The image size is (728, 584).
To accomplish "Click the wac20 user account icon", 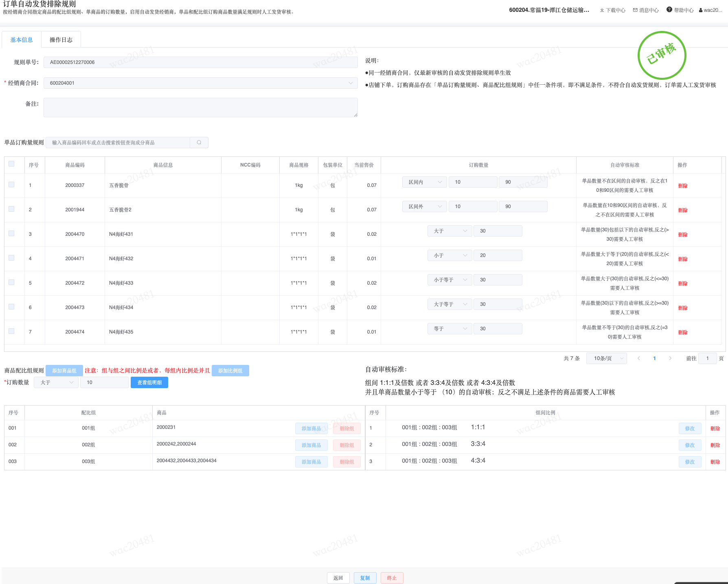I will 701,10.
